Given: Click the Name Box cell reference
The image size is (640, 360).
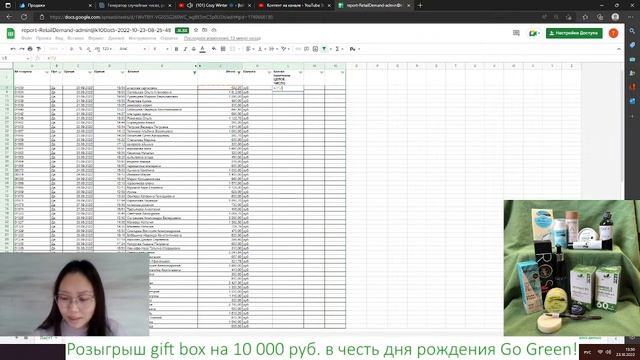Looking at the screenshot, I should [x=16, y=58].
